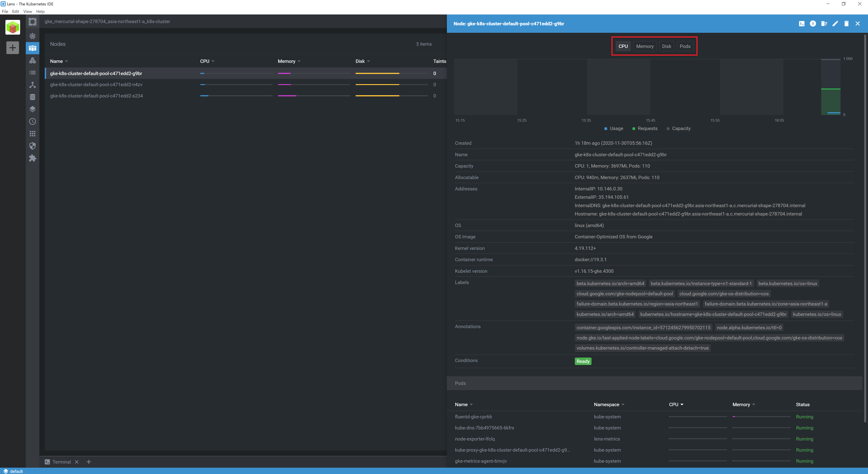Open pod fluentd-gke-cpr66 details
Image resolution: width=868 pixels, height=474 pixels.
[473, 417]
